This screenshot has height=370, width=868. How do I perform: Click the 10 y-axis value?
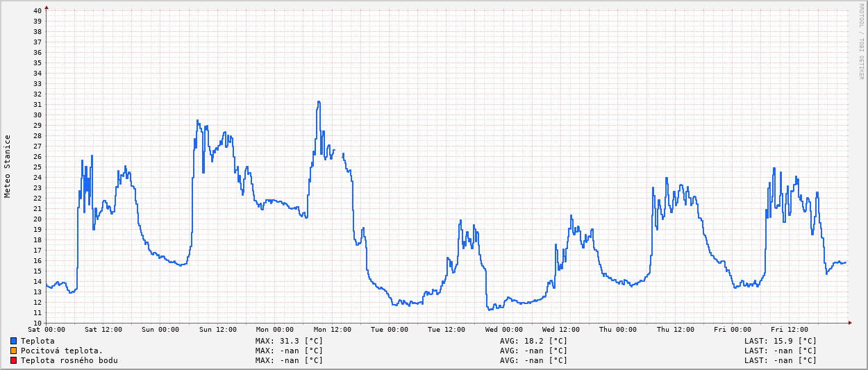click(x=37, y=323)
